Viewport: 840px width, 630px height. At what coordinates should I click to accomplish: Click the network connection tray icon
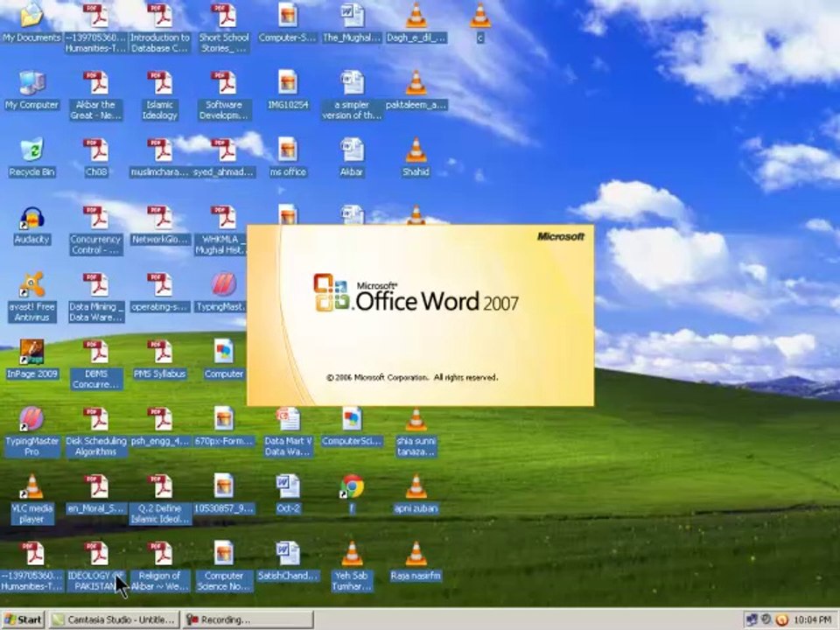tap(752, 619)
